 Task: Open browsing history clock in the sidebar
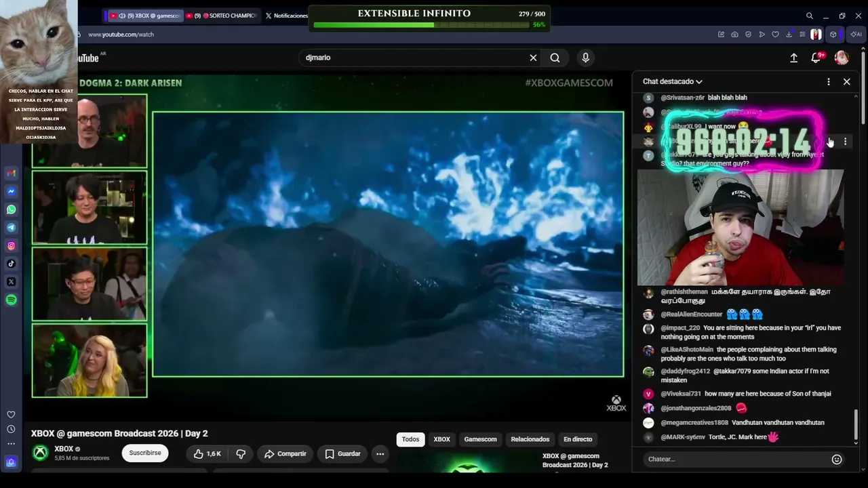tap(11, 429)
